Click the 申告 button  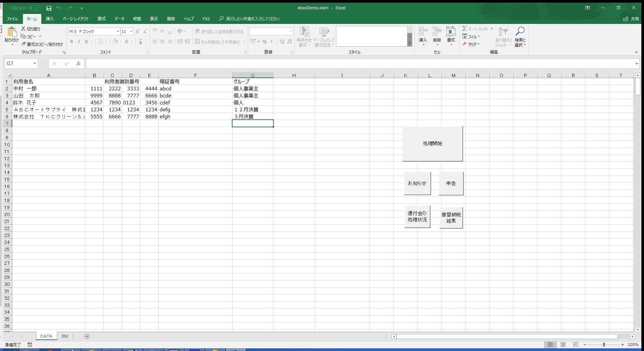pyautogui.click(x=451, y=183)
